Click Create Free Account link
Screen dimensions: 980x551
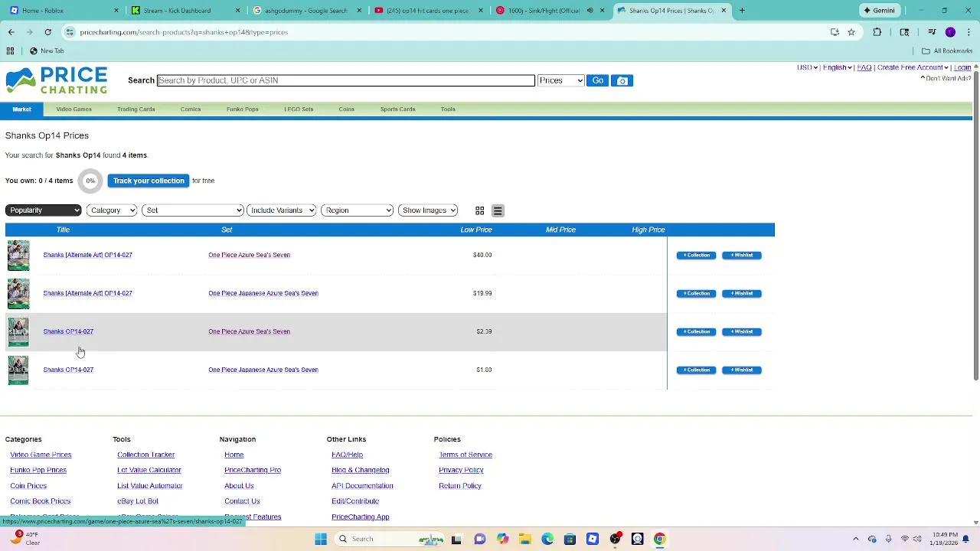point(913,67)
